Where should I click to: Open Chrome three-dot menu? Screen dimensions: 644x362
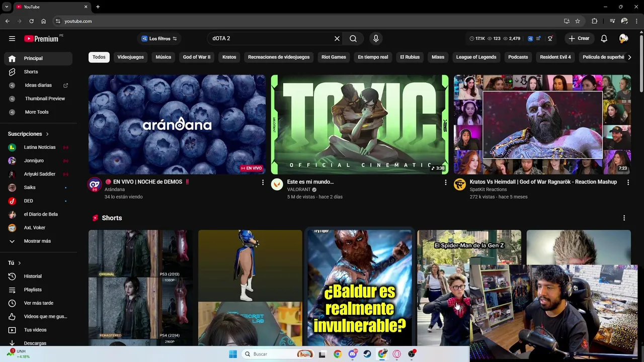(x=636, y=21)
